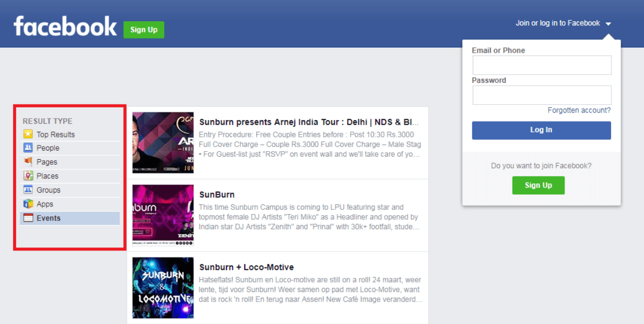Image resolution: width=644 pixels, height=324 pixels.
Task: Focus the Email or Phone field
Action: coord(542,65)
